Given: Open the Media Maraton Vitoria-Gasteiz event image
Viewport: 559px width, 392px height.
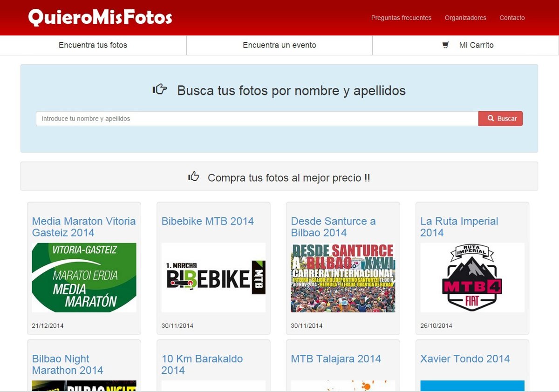Looking at the screenshot, I should [84, 277].
